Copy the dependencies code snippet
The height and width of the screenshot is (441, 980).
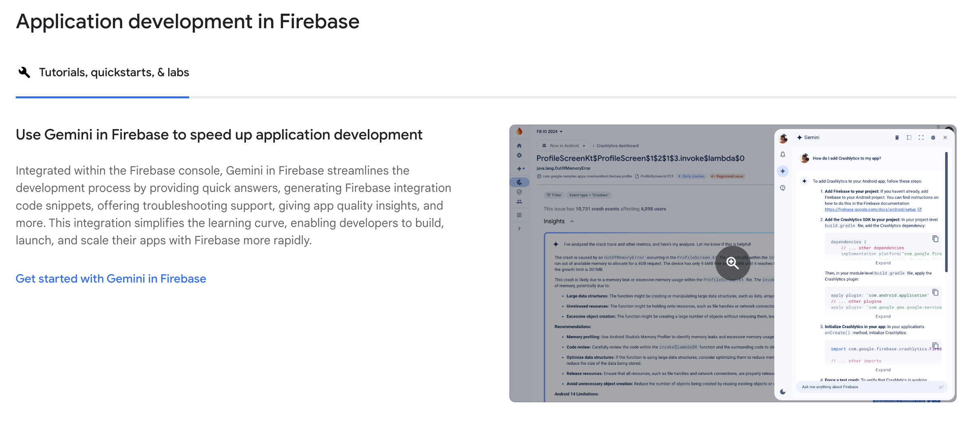pyautogui.click(x=935, y=239)
